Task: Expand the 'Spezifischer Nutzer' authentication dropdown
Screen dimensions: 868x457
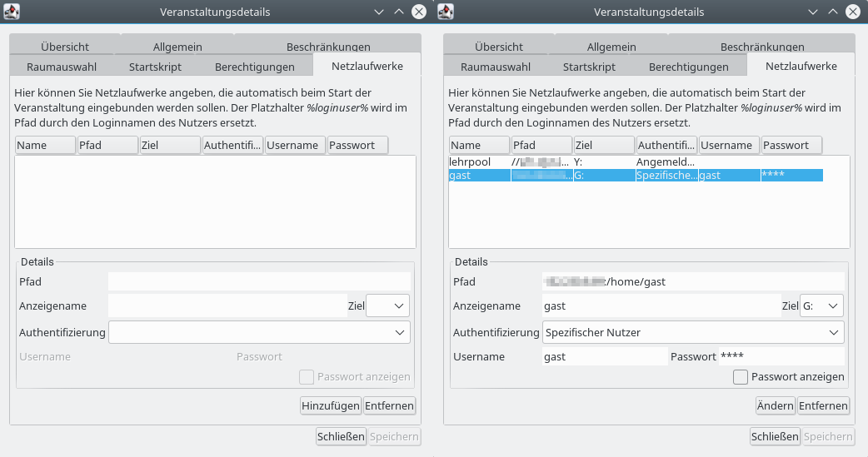Action: tap(692, 332)
